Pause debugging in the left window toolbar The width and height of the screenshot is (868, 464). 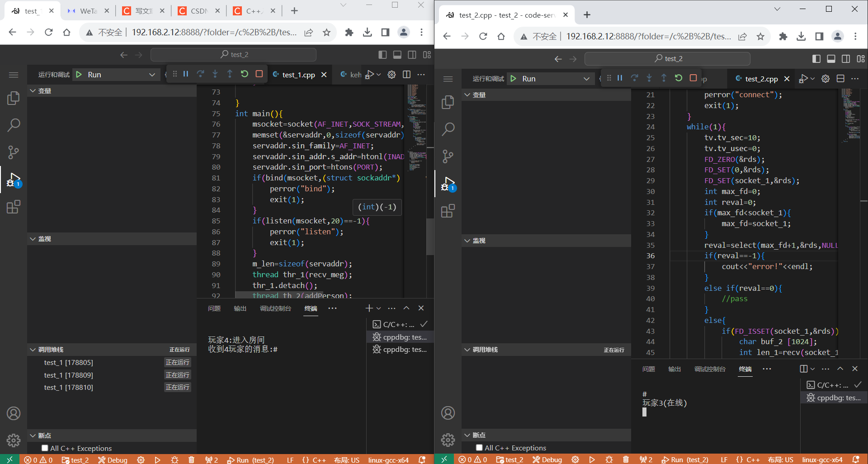click(186, 74)
